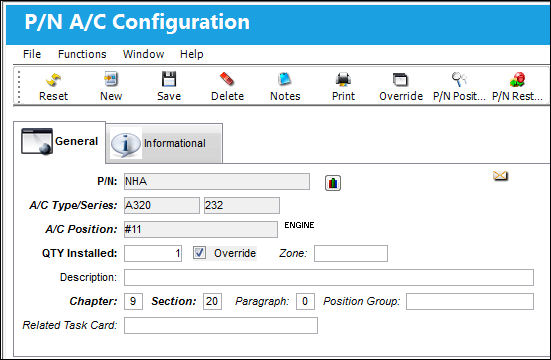Click the Related Task Card field
The width and height of the screenshot is (551, 360).
pyautogui.click(x=221, y=325)
